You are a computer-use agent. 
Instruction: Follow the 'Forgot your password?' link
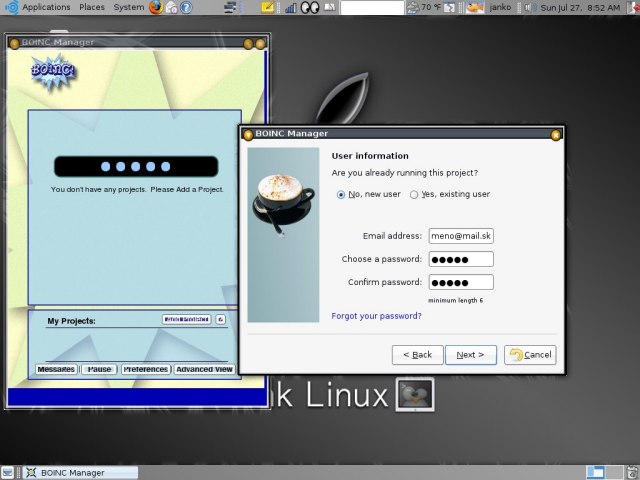(x=376, y=316)
